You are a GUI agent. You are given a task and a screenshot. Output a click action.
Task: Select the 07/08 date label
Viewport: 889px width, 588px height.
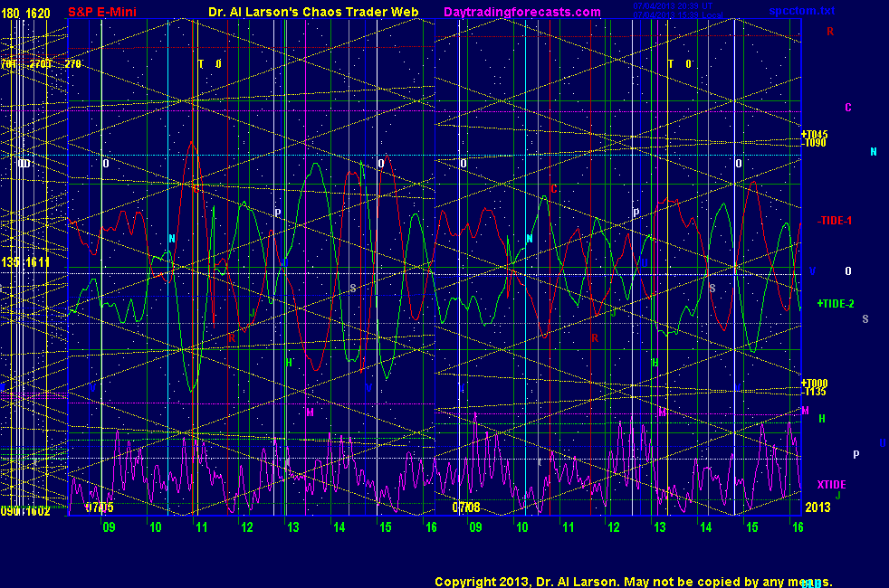coord(465,508)
